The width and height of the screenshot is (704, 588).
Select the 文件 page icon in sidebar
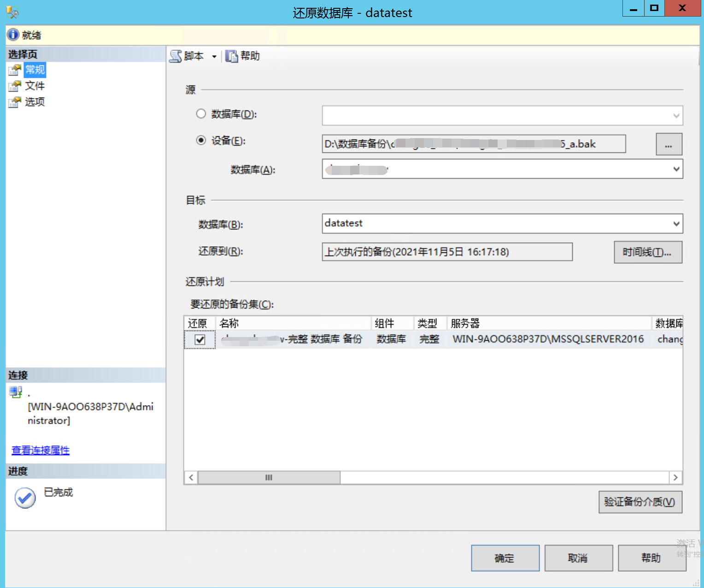pyautogui.click(x=14, y=86)
